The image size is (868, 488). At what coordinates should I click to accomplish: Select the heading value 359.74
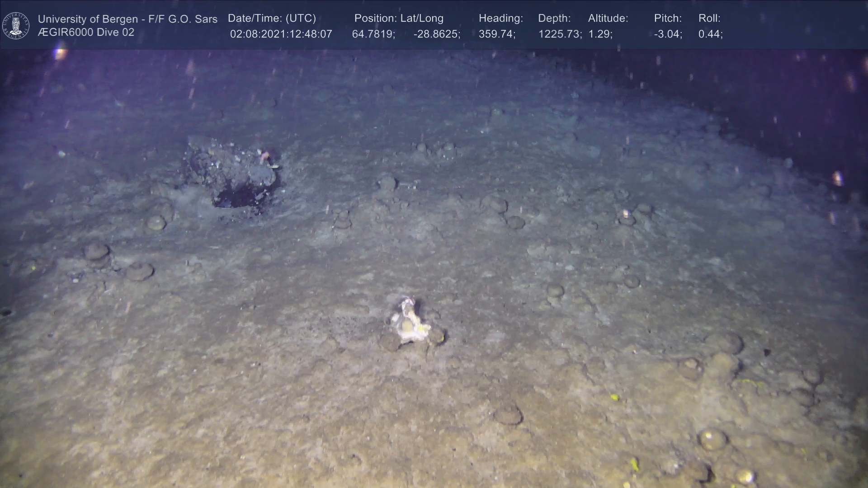pos(497,34)
